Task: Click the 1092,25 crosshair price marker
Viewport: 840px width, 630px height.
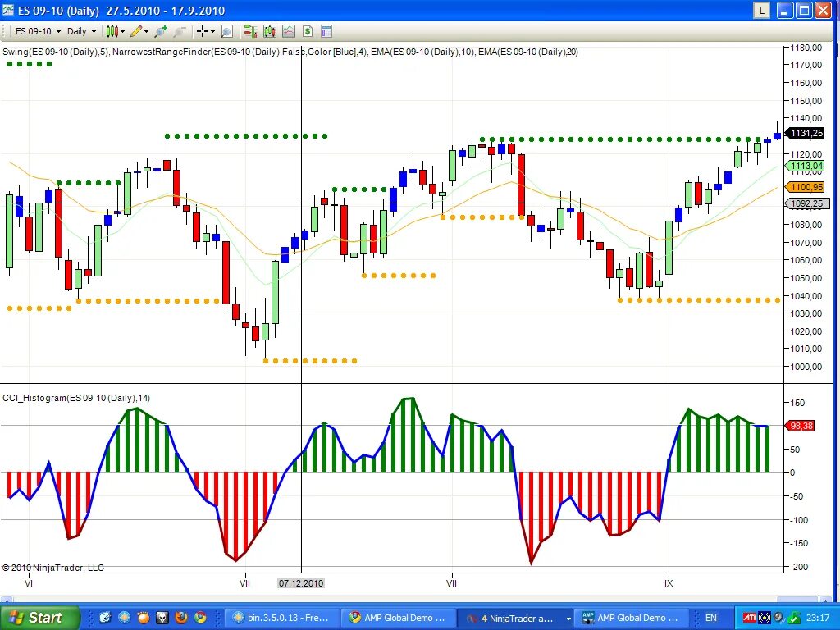Action: tap(807, 203)
